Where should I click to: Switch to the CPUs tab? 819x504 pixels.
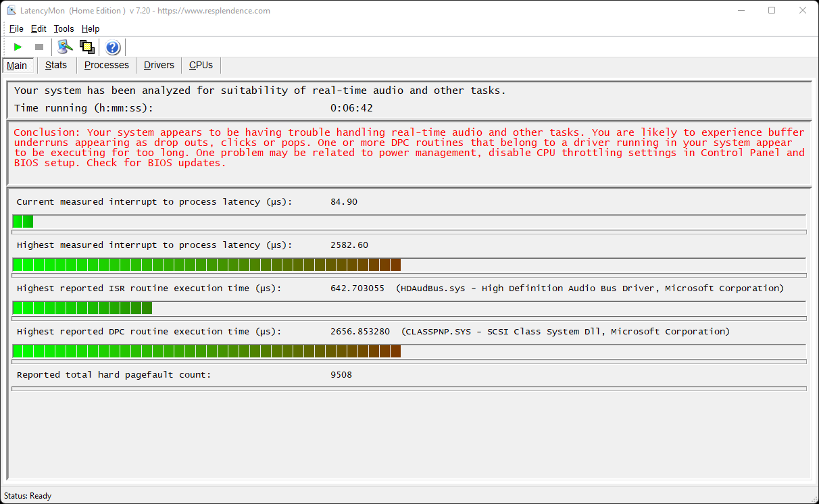pyautogui.click(x=201, y=65)
